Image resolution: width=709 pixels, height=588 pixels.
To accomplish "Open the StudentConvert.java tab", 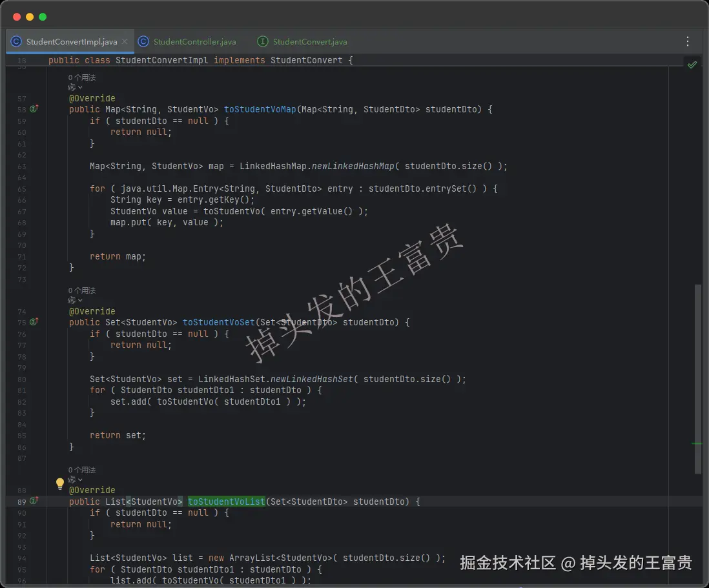I will [x=310, y=41].
